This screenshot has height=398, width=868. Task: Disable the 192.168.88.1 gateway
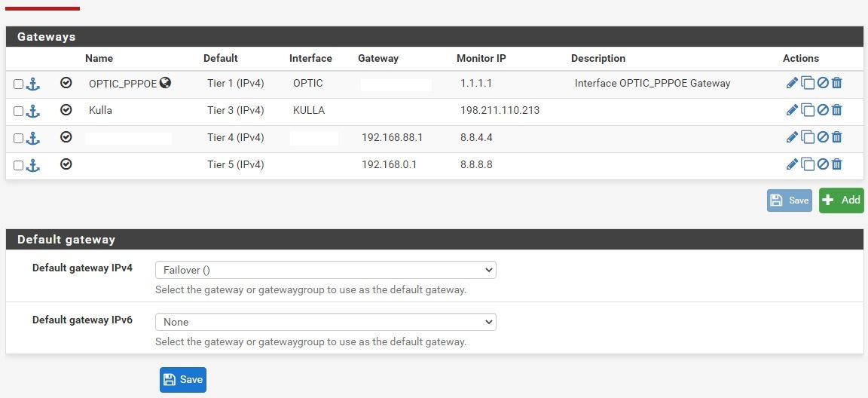[823, 137]
